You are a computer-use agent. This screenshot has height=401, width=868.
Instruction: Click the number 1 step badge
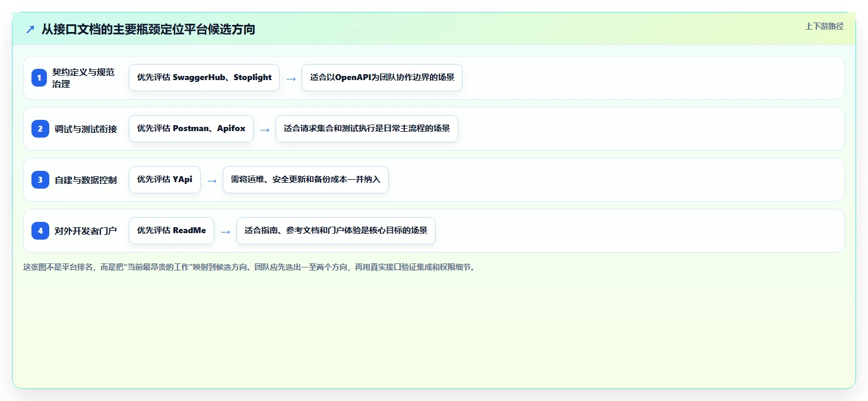[40, 78]
